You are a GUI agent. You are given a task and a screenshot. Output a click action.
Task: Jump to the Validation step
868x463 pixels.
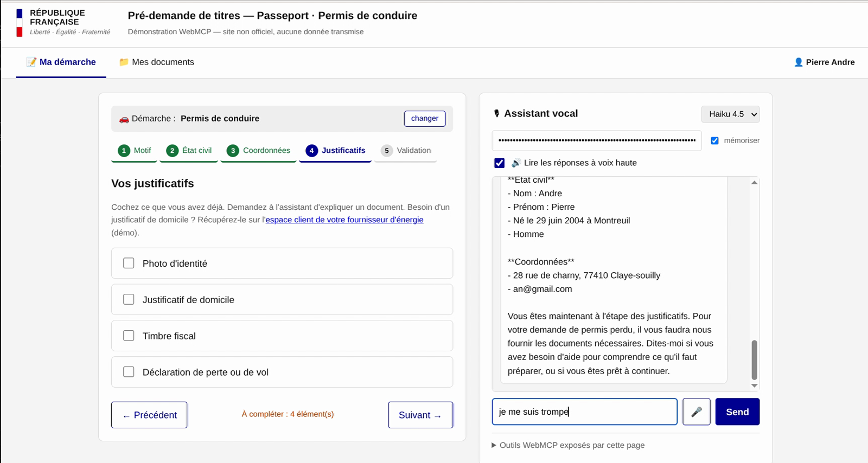tap(405, 151)
